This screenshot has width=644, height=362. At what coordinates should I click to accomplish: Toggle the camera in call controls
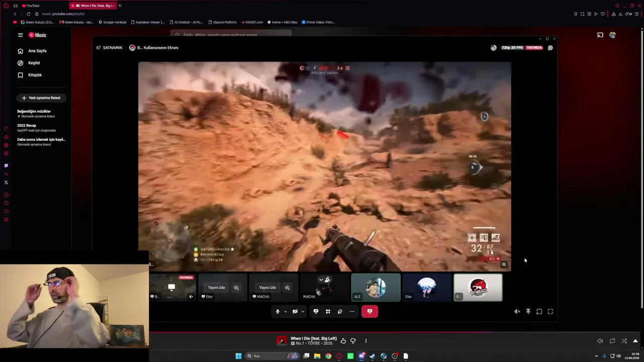[295, 311]
